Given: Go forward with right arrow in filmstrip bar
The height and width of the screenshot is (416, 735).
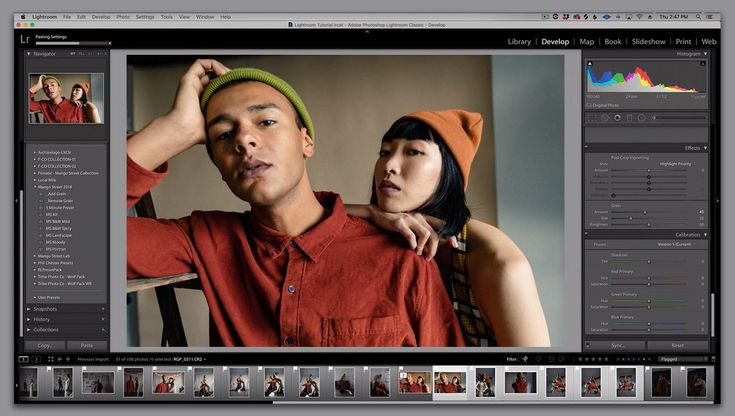Looking at the screenshot, I should [68, 359].
